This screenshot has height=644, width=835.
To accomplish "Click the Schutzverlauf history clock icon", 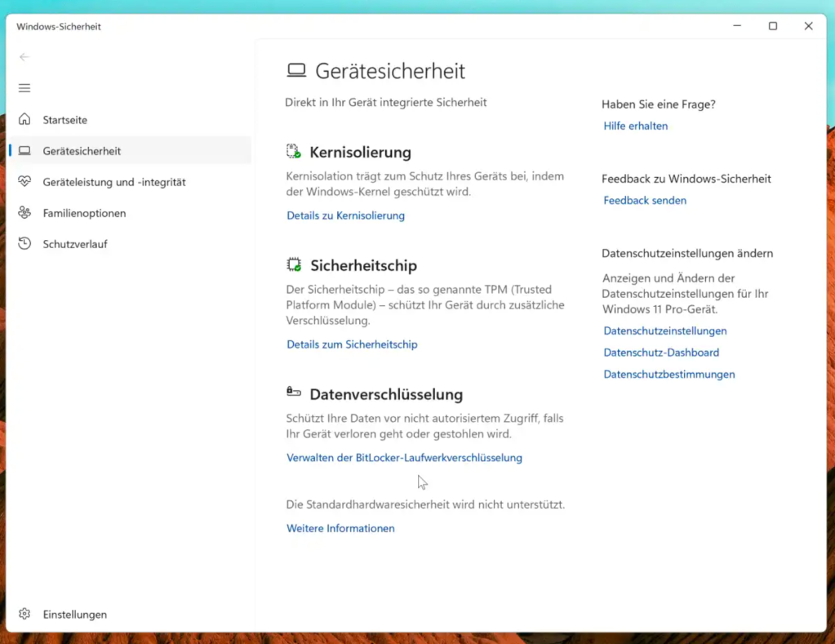I will pyautogui.click(x=24, y=244).
